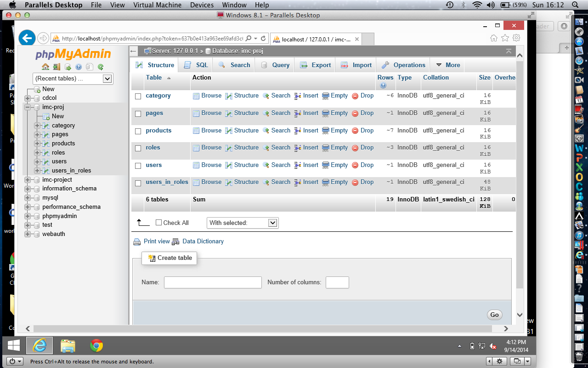This screenshot has width=588, height=368.
Task: Click the Insert icon for users table
Action: [298, 165]
